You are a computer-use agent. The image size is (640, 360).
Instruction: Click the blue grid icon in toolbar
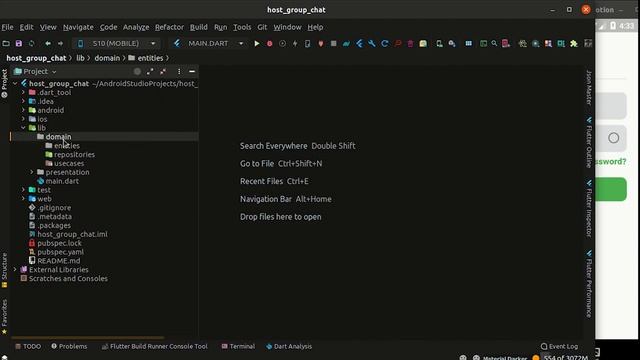[469, 43]
